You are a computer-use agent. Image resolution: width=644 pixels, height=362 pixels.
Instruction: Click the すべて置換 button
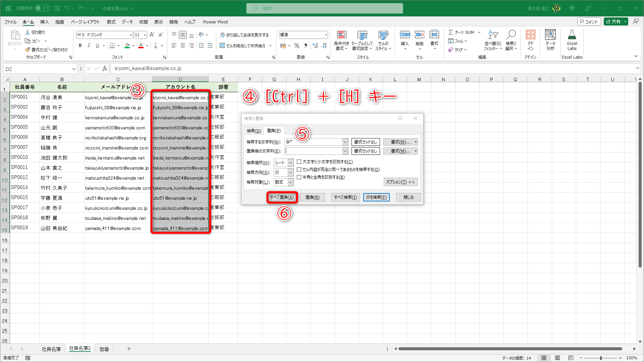(x=282, y=197)
